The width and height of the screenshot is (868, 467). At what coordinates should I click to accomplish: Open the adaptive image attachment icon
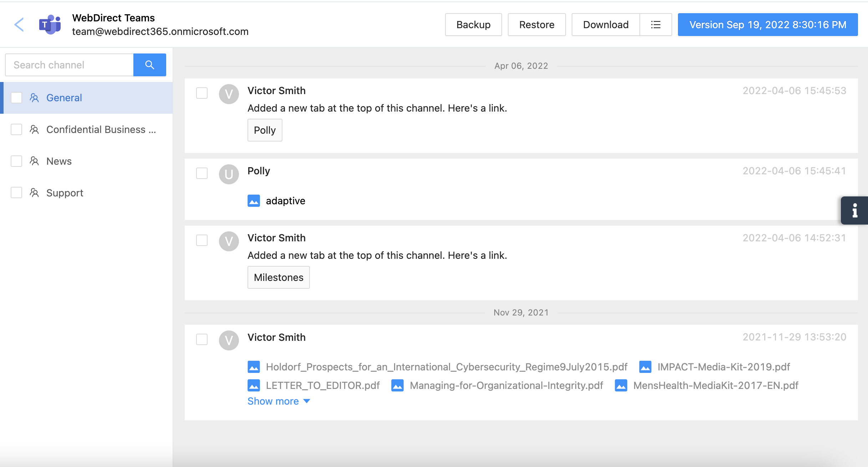tap(254, 201)
